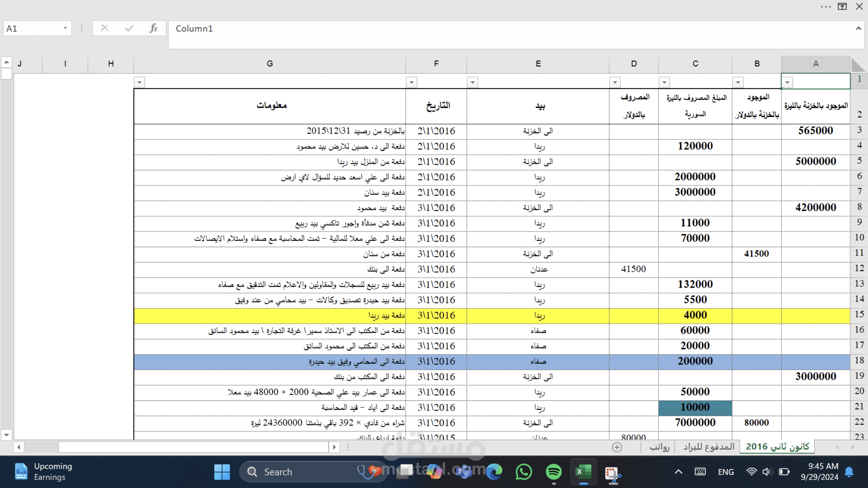Click the split handle dots by scrollbar

[348, 447]
